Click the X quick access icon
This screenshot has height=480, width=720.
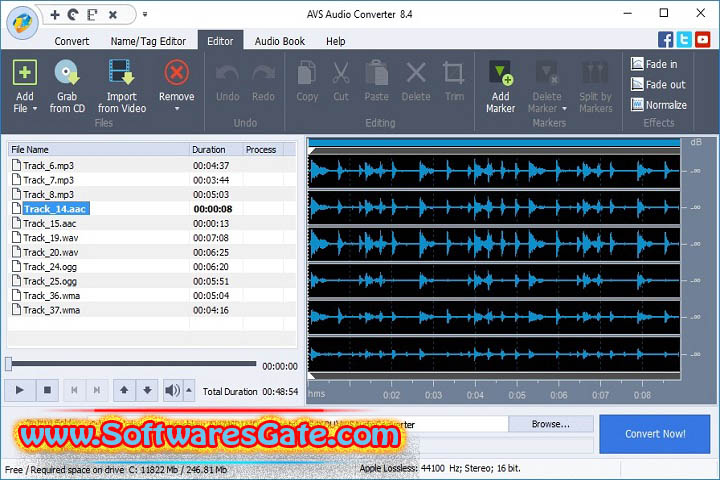(112, 15)
